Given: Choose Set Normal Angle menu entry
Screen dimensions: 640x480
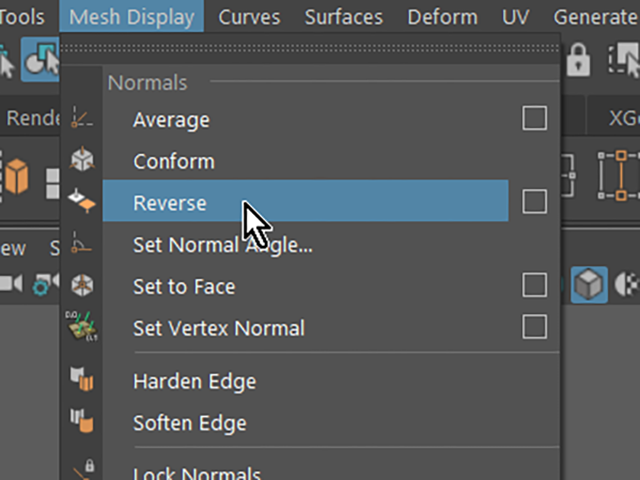Looking at the screenshot, I should pyautogui.click(x=223, y=245).
